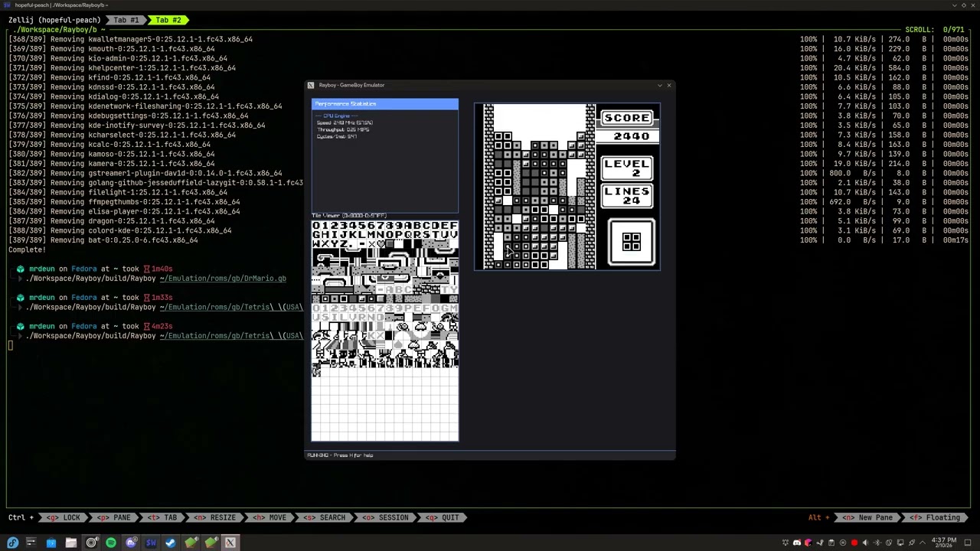Image resolution: width=980 pixels, height=551 pixels.
Task: Switch to the Rayboy X11 window taskbar icon
Action: 230,543
